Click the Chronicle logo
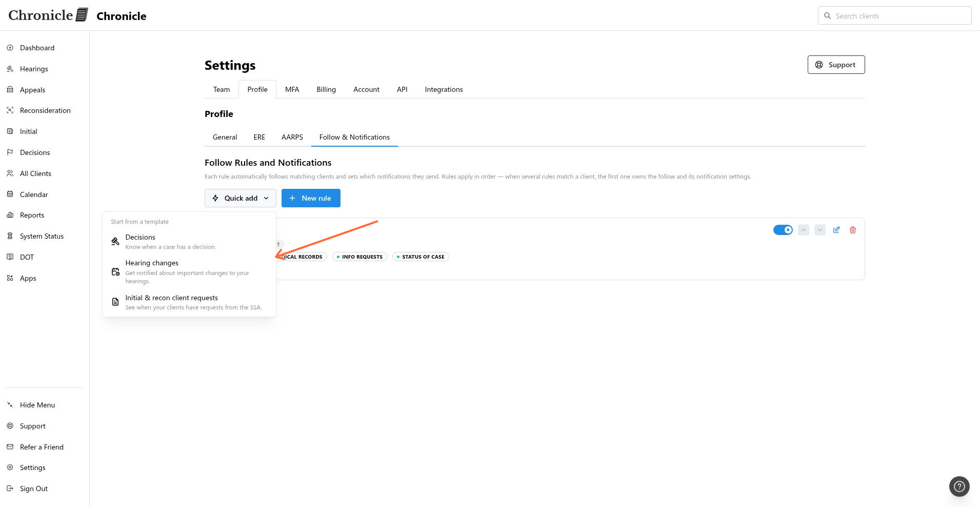The image size is (980, 507). [x=48, y=15]
